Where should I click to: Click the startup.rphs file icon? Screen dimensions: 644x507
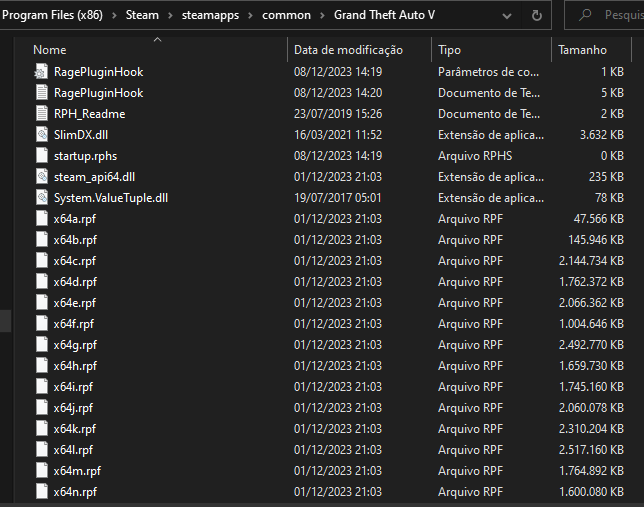41,155
